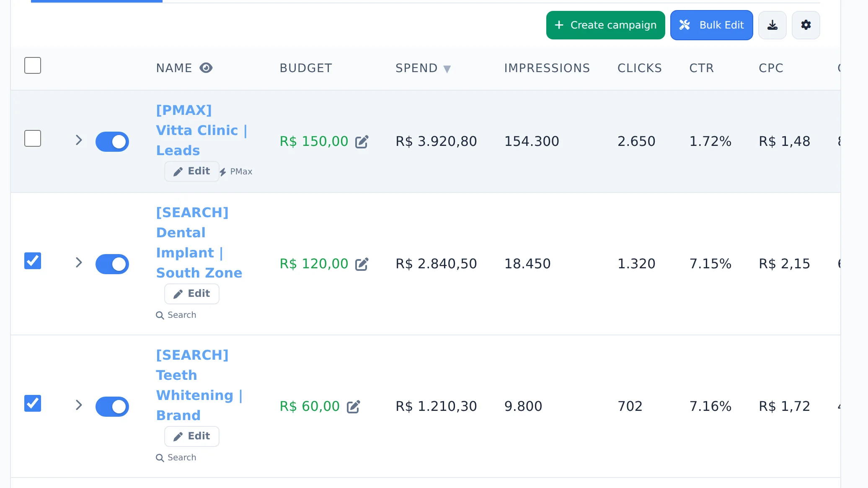Open Bulk Edit tools

point(711,25)
